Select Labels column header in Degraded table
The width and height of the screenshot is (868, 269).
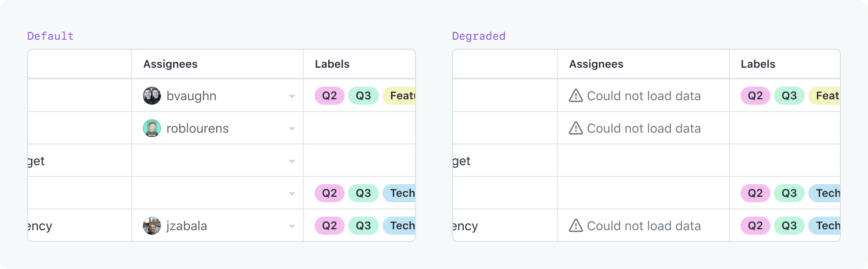(x=758, y=64)
